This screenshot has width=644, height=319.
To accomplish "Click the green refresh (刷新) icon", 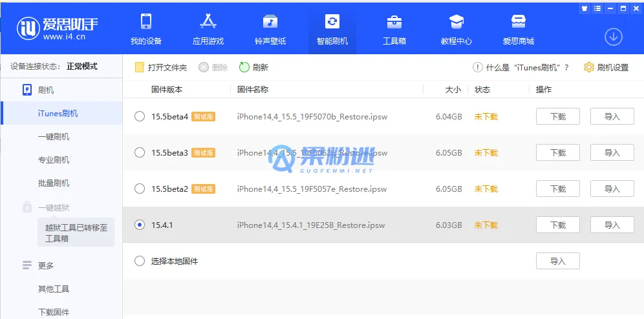I will coord(244,67).
